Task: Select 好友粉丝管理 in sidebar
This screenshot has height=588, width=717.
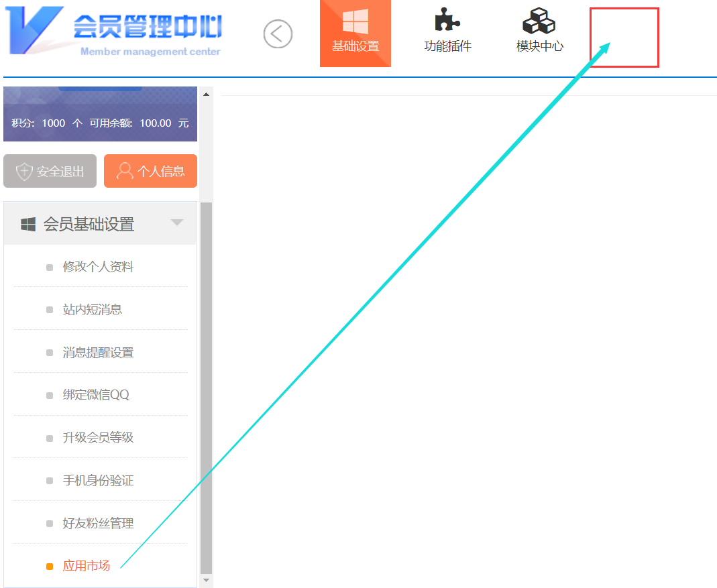Action: pos(98,524)
